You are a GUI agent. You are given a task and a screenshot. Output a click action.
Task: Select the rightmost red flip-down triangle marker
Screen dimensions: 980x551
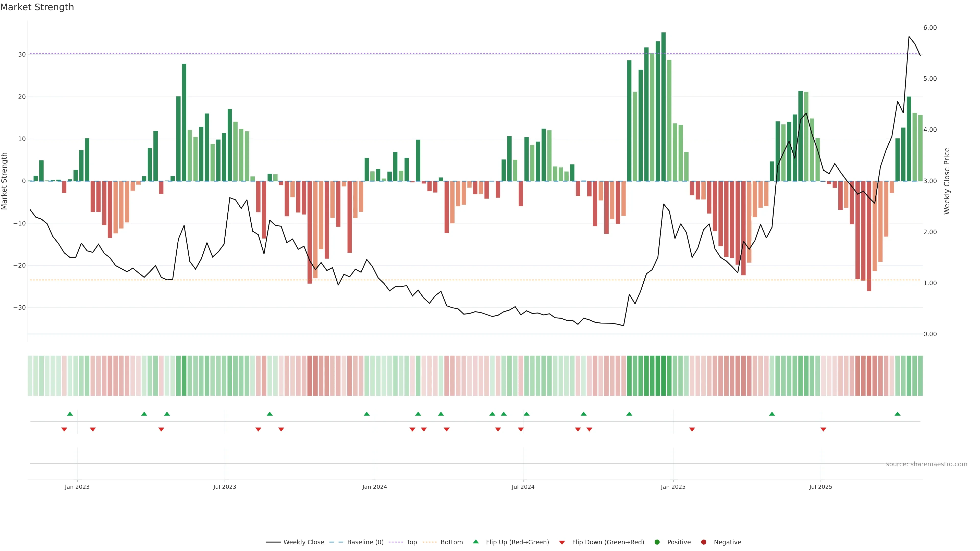[x=823, y=429]
